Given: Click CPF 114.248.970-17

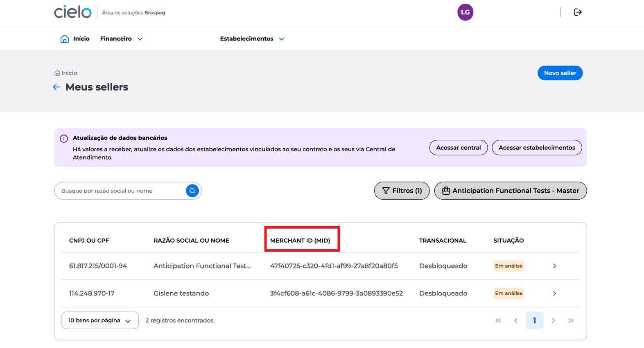Looking at the screenshot, I should (92, 293).
